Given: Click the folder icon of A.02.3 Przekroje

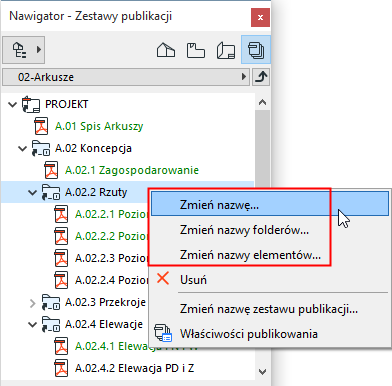Looking at the screenshot, I should tap(51, 302).
